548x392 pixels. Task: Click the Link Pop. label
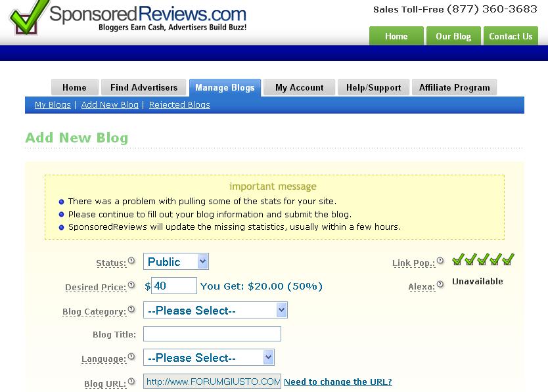pos(414,263)
